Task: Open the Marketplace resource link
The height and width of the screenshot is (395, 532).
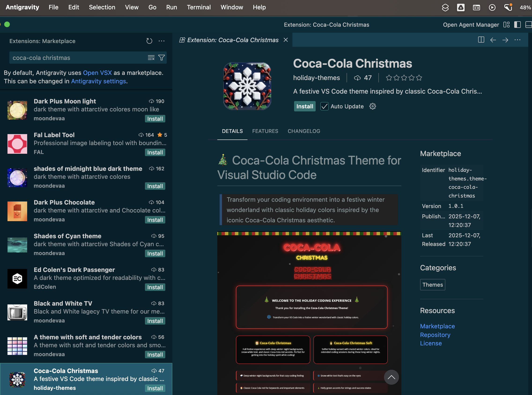Action: coord(437,326)
